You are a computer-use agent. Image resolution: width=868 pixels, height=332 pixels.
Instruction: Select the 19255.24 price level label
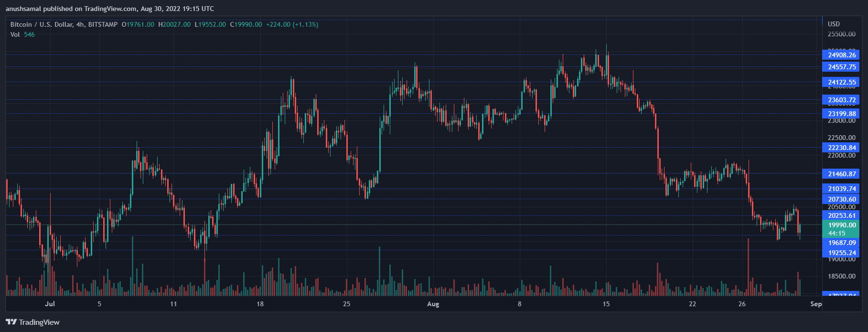point(842,253)
